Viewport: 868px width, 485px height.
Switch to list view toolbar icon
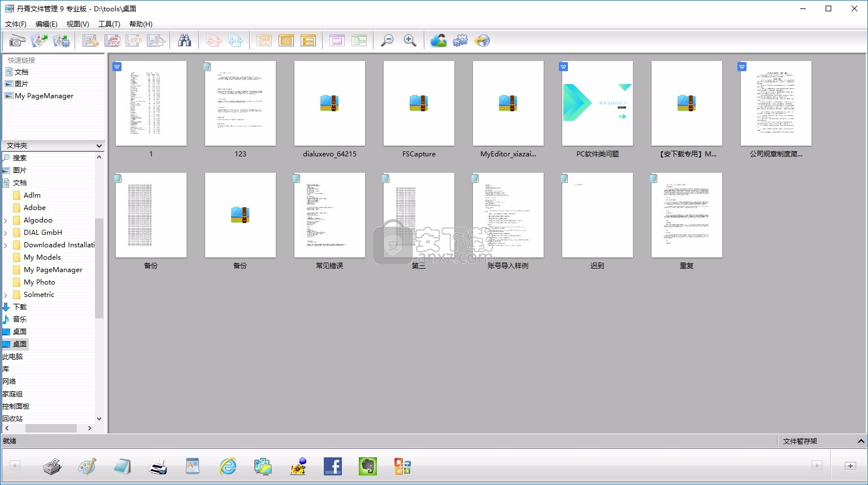[x=286, y=41]
